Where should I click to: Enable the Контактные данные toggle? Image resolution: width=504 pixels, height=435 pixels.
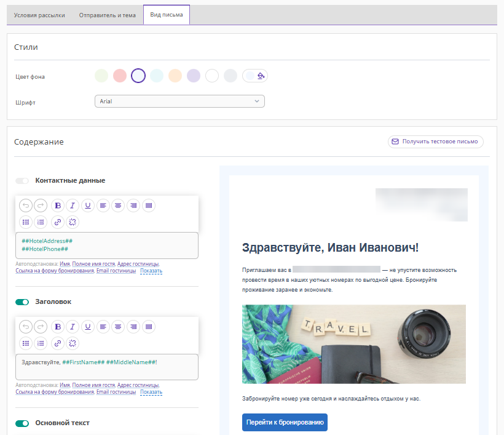[22, 181]
